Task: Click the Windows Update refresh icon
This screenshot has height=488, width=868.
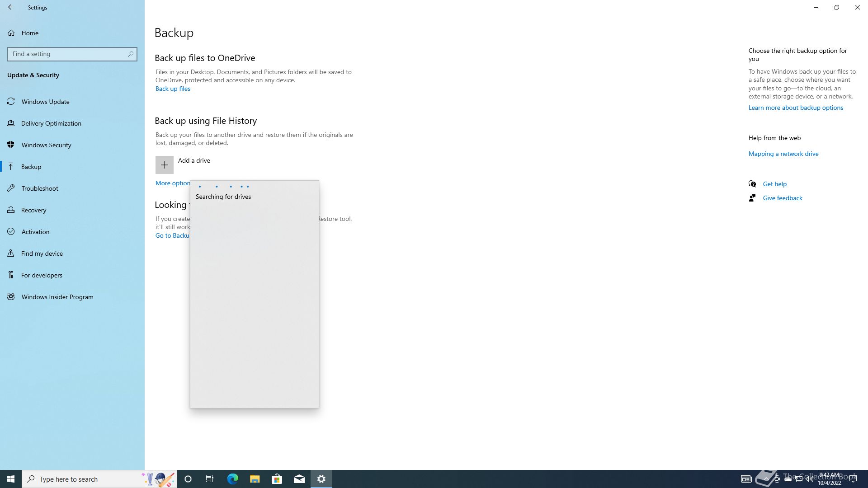Action: click(11, 102)
